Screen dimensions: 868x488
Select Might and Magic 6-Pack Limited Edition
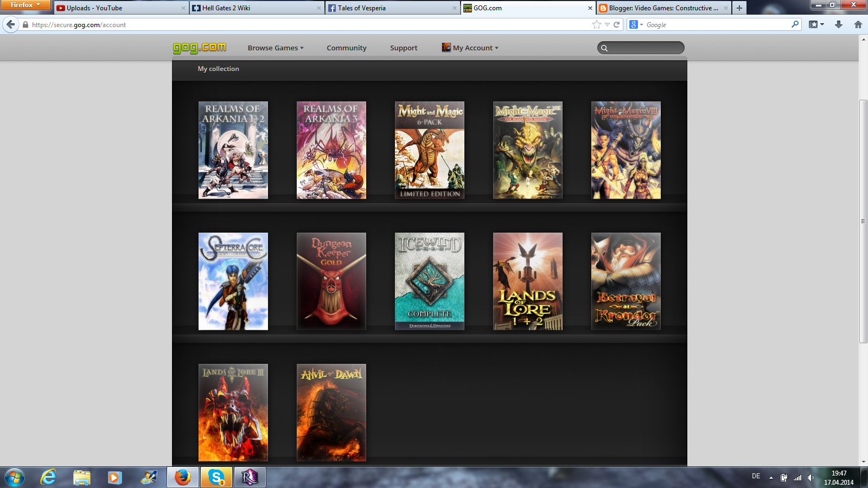pyautogui.click(x=430, y=150)
